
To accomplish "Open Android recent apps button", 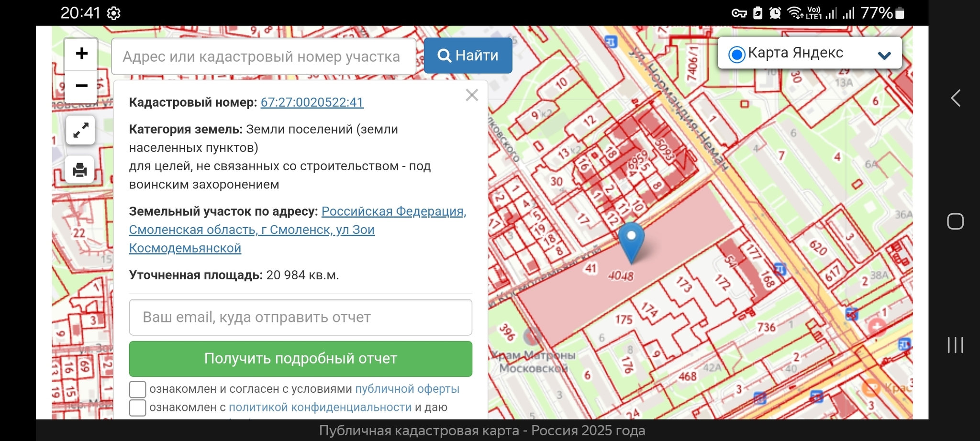I will click(955, 345).
